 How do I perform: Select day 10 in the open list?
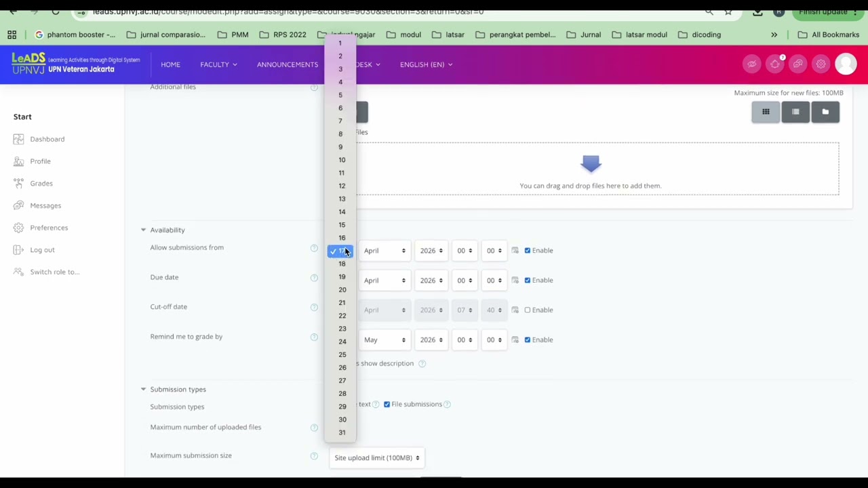click(x=340, y=161)
